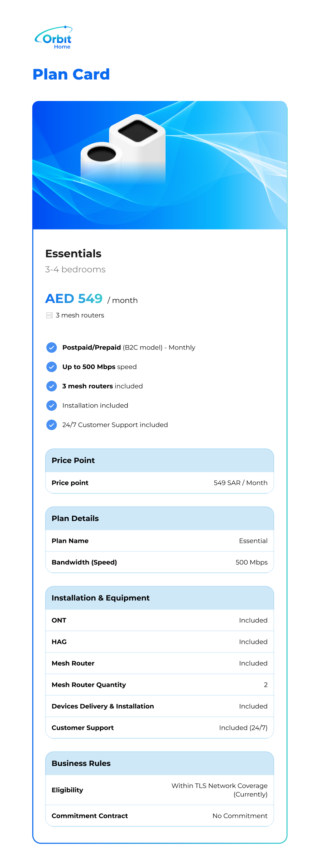This screenshot has width=320, height=868.
Task: Click the checkmark beside Postpaid/Prepaid
Action: (x=52, y=347)
